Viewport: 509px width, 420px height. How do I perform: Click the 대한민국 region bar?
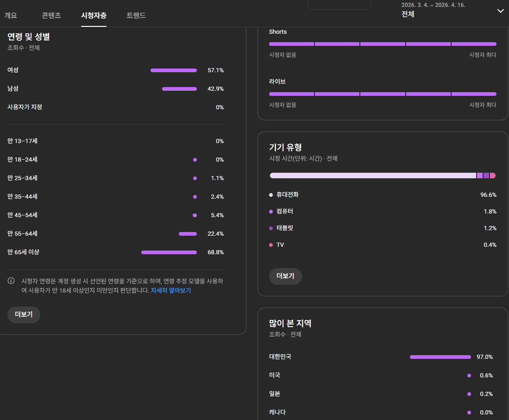[440, 357]
